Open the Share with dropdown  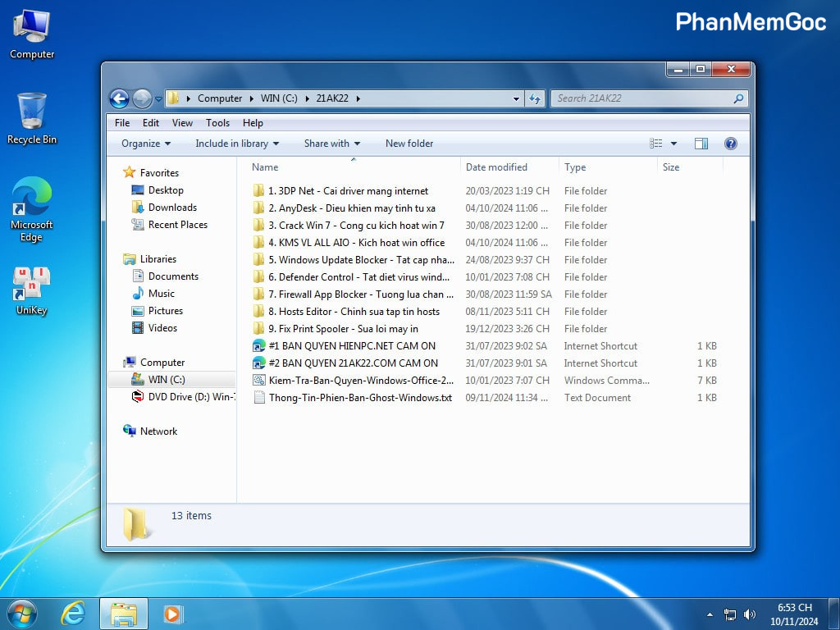tap(331, 144)
